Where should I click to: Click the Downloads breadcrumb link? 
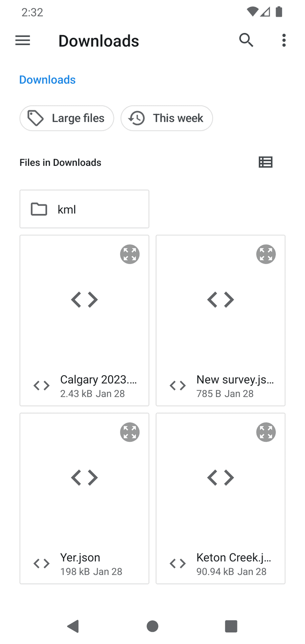(x=47, y=80)
